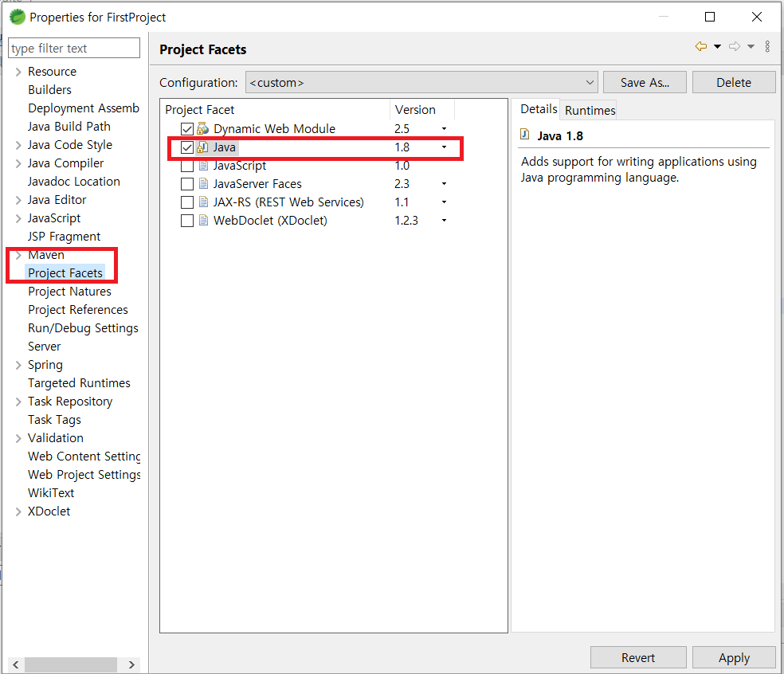Click the Version column header

421,109
